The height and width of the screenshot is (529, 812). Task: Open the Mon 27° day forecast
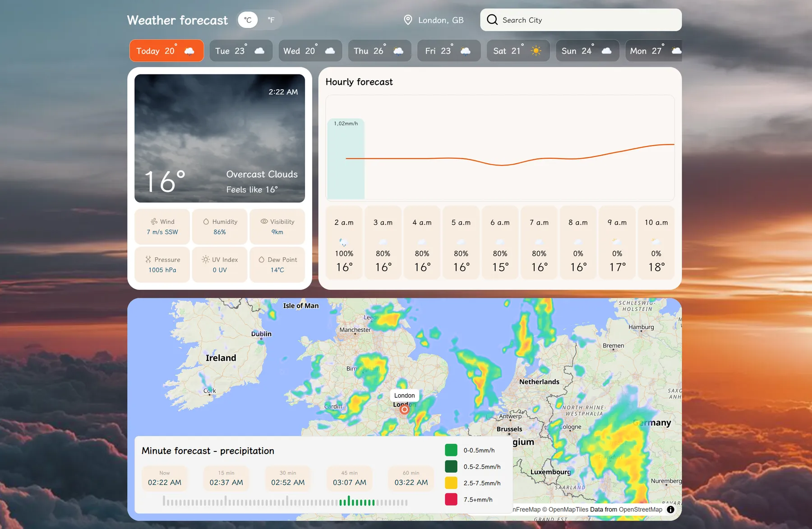click(654, 51)
